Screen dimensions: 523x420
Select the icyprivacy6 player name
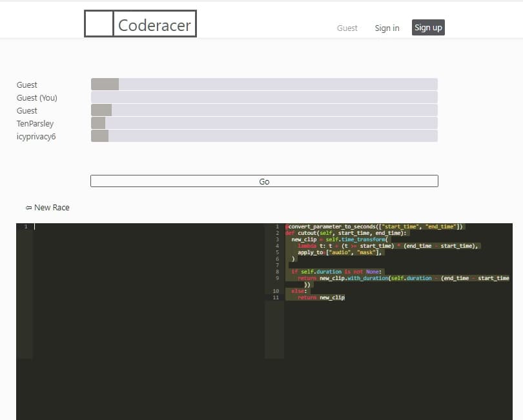point(36,137)
